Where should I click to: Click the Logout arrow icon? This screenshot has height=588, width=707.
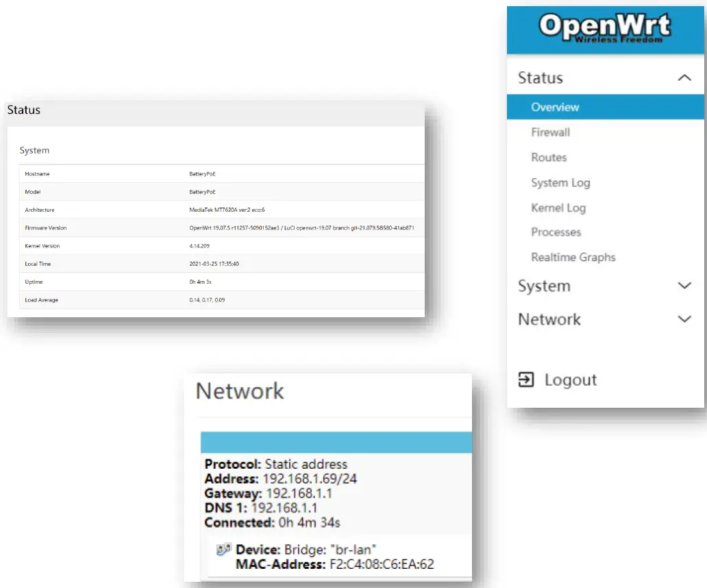point(525,380)
